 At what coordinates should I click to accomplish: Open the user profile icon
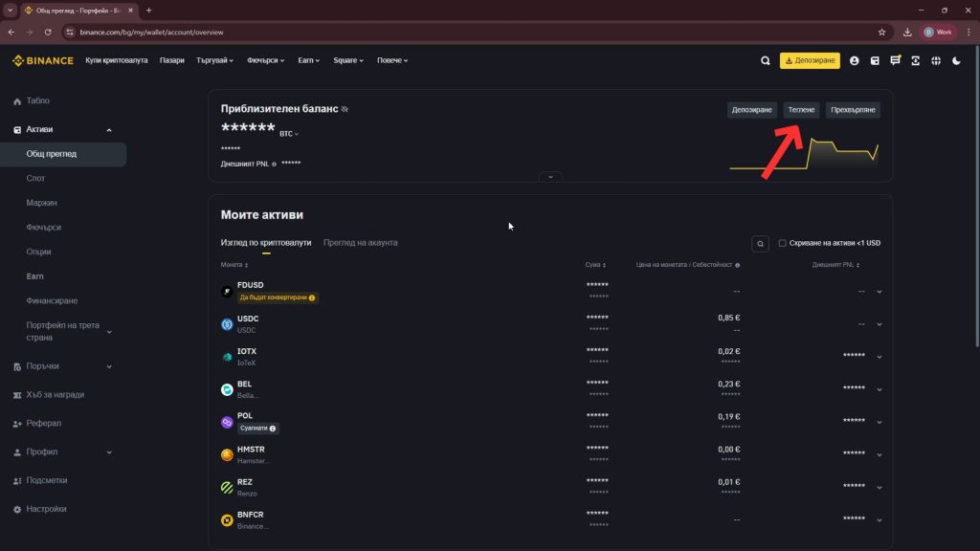[x=854, y=60]
